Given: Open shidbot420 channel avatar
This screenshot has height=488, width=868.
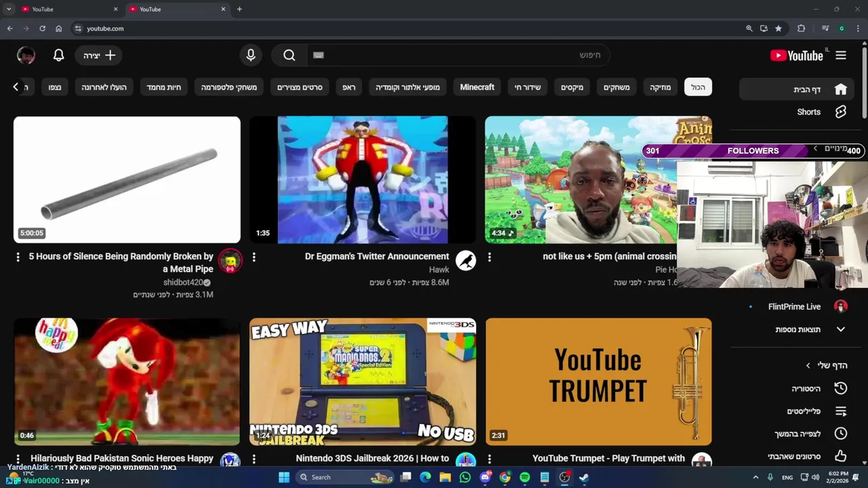Looking at the screenshot, I should click(x=230, y=260).
